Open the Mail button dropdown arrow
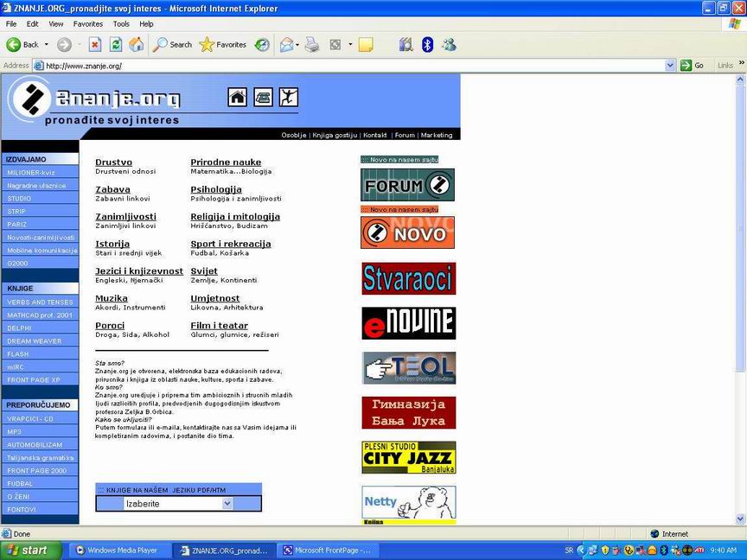The width and height of the screenshot is (747, 560). 297,45
